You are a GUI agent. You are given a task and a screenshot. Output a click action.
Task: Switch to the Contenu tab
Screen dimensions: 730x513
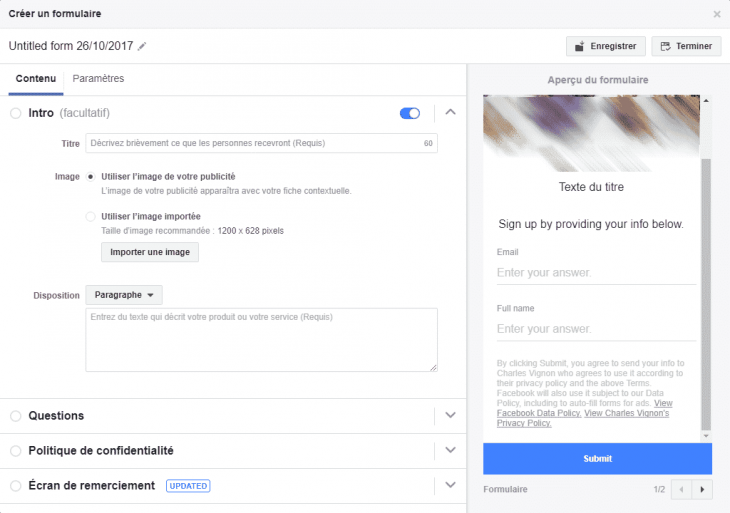click(36, 79)
